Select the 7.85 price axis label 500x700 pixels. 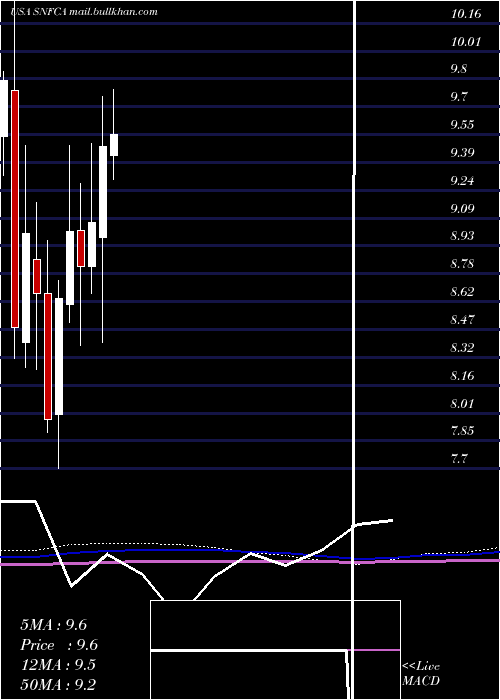pyautogui.click(x=462, y=431)
